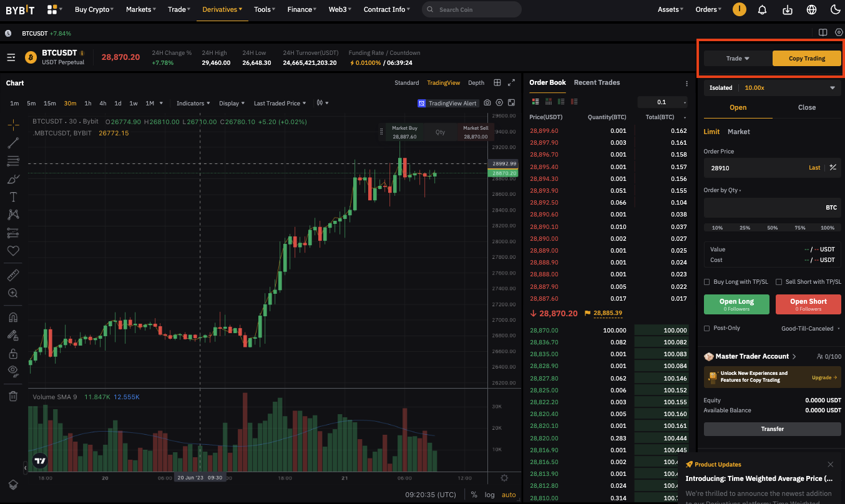
Task: Open chart settings hexagon icon near the camera
Action: [500, 103]
